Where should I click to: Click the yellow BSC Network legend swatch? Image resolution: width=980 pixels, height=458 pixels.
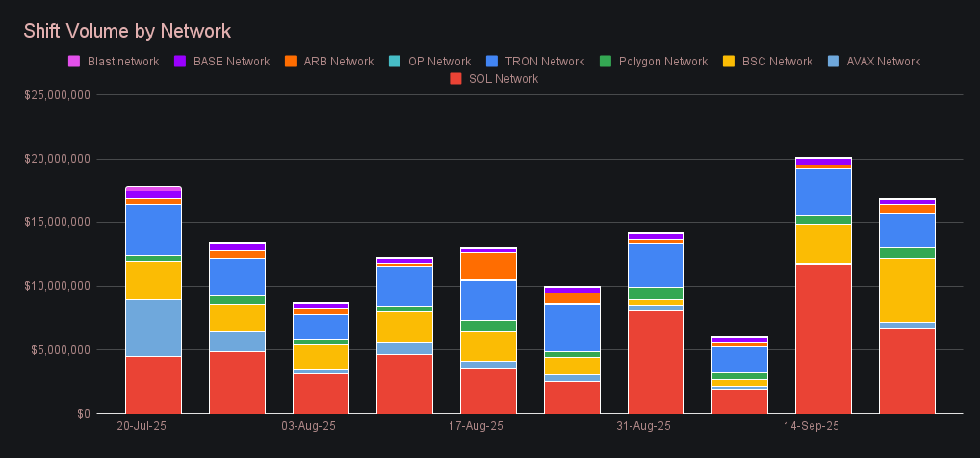pos(728,62)
